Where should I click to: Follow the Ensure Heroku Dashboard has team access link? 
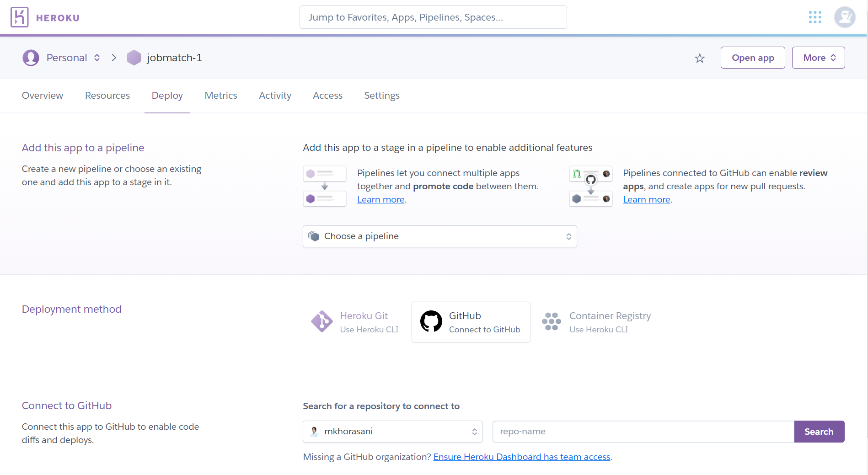click(522, 457)
